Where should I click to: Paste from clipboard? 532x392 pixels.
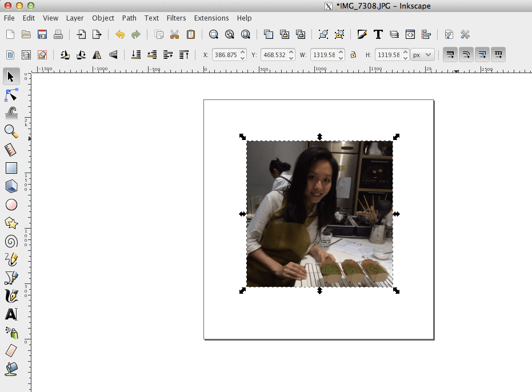[191, 34]
